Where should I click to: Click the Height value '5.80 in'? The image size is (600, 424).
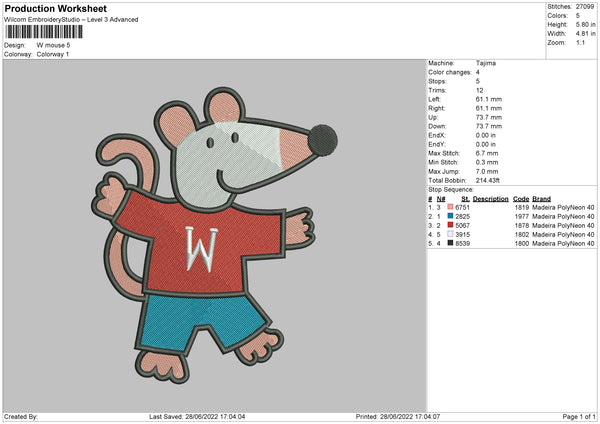(585, 24)
